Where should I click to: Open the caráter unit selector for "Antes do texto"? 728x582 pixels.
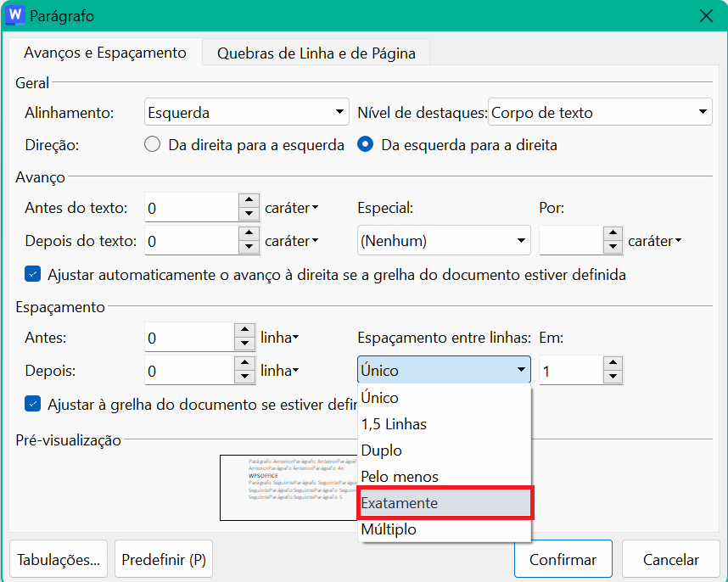pyautogui.click(x=292, y=207)
